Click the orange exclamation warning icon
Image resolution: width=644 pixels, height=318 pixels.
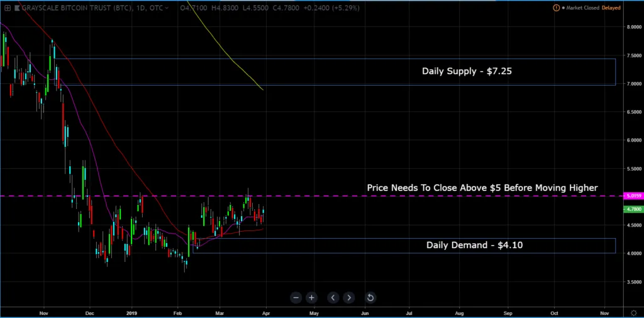tap(556, 8)
